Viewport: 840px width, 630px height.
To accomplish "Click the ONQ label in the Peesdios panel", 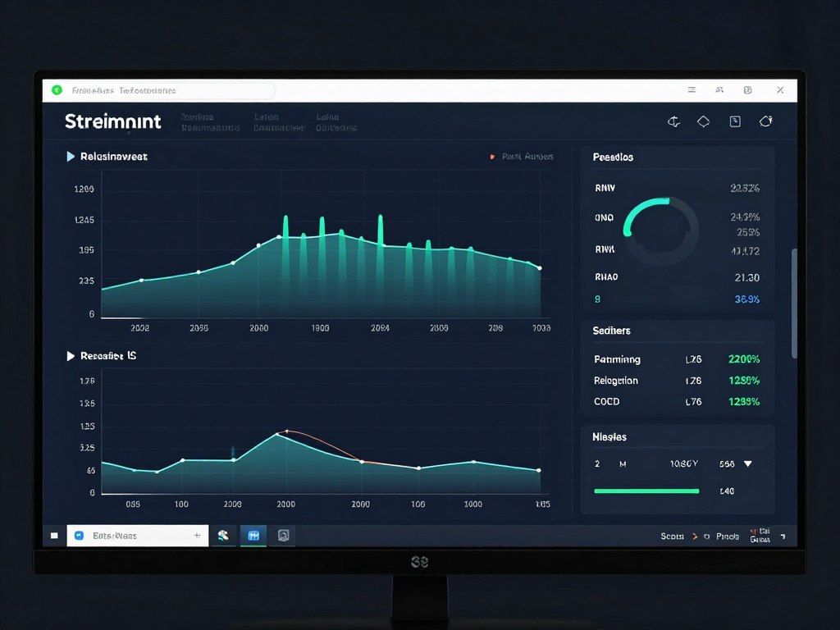I will tap(605, 217).
